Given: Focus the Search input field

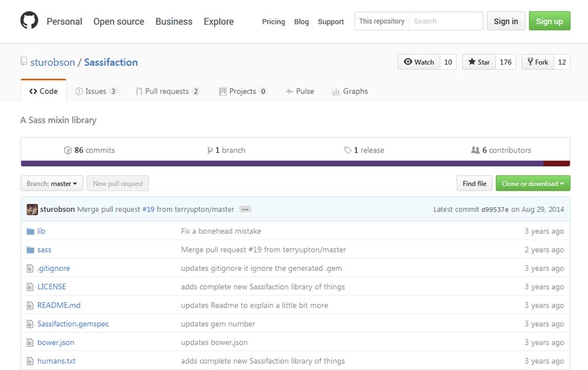Looking at the screenshot, I should point(446,21).
